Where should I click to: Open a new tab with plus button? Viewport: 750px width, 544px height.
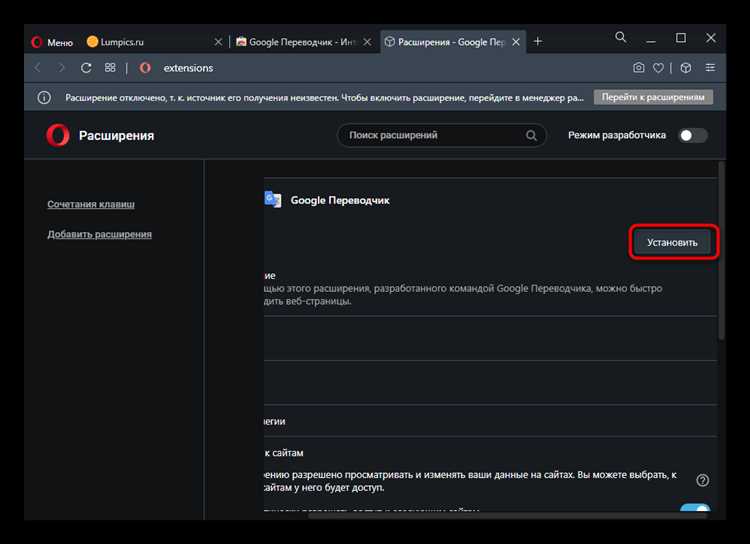[x=538, y=42]
